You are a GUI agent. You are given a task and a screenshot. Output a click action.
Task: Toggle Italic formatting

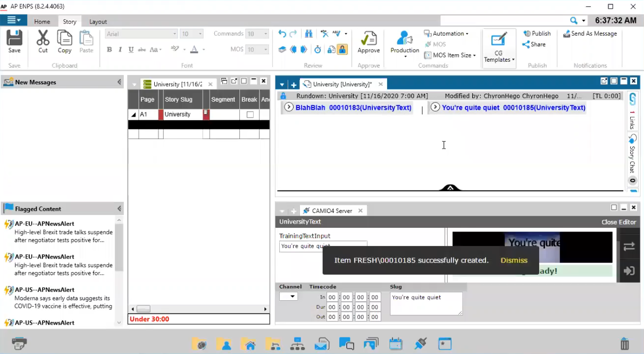[120, 50]
